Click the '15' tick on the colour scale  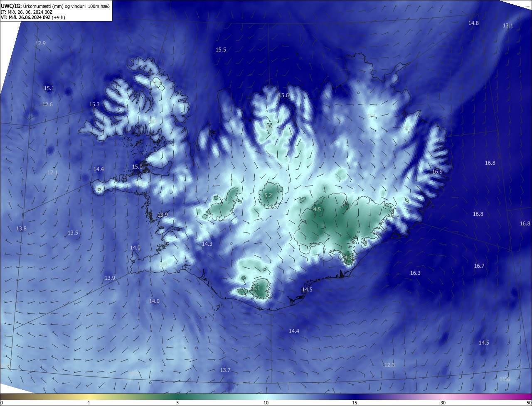click(x=355, y=403)
